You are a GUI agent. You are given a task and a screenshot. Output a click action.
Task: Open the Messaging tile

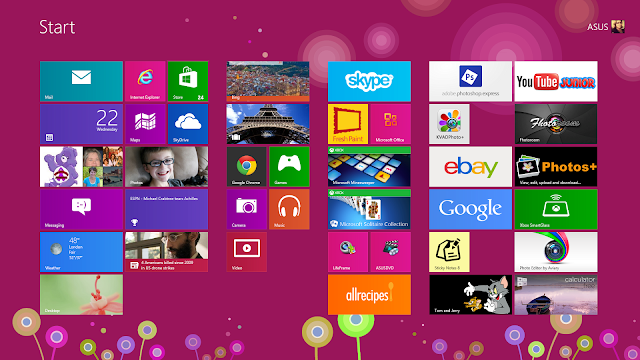tap(81, 209)
